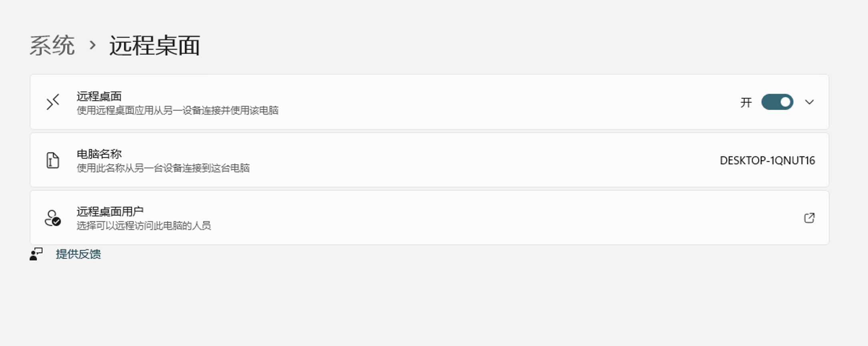
Task: Click the remote desktop arrows icon
Action: point(53,102)
